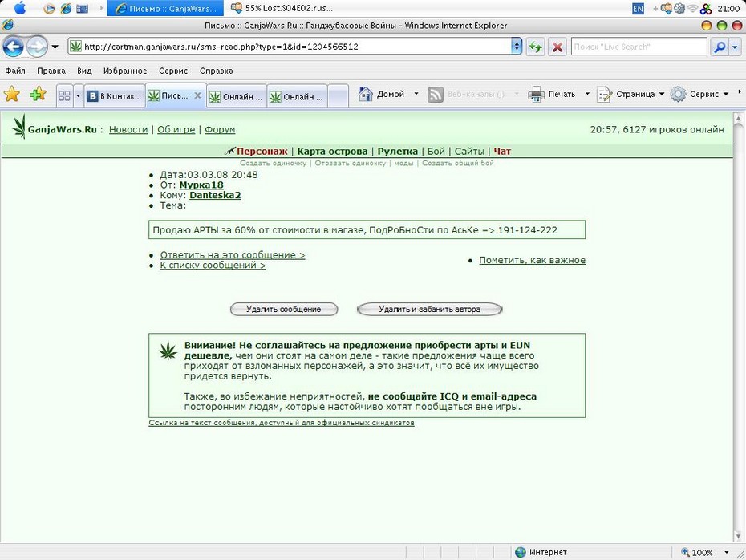746x560 pixels.
Task: Click К списку сообщений link
Action: point(213,265)
